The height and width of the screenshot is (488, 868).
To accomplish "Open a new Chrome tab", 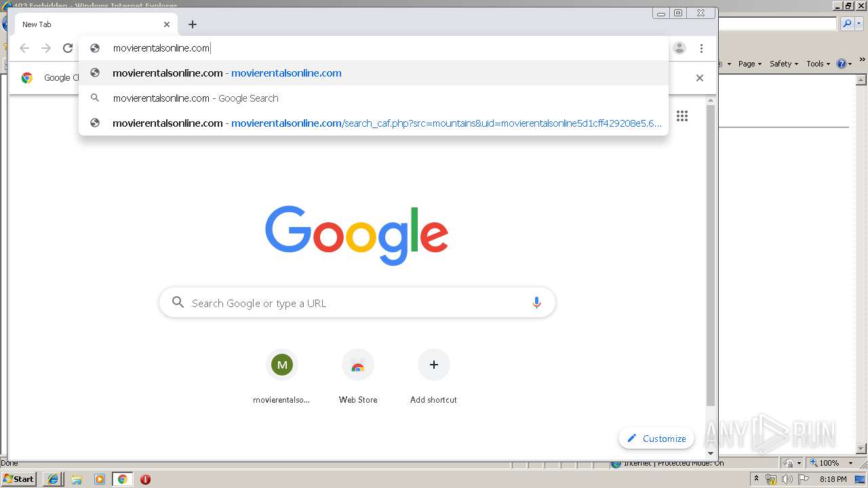I will tap(193, 24).
